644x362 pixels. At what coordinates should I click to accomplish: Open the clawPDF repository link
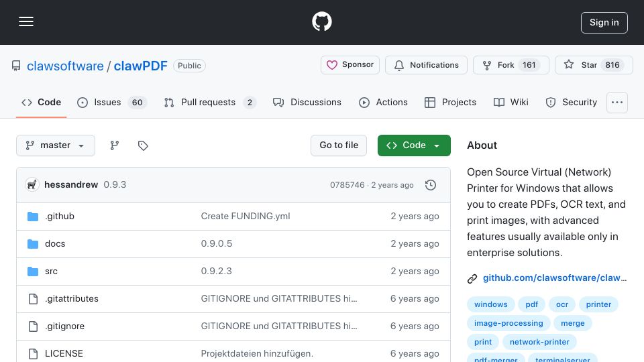click(140, 66)
